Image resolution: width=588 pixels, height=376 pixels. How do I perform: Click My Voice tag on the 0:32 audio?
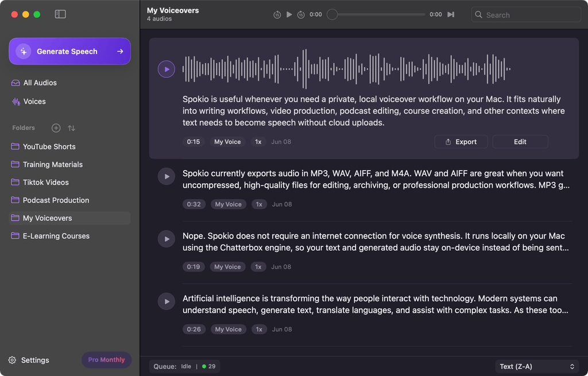pyautogui.click(x=229, y=204)
